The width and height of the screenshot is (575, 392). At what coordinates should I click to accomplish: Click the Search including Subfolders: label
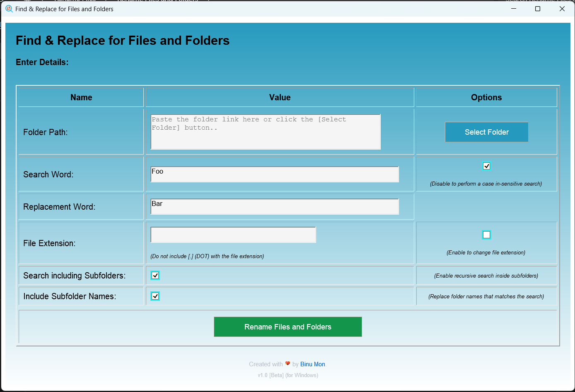click(75, 276)
